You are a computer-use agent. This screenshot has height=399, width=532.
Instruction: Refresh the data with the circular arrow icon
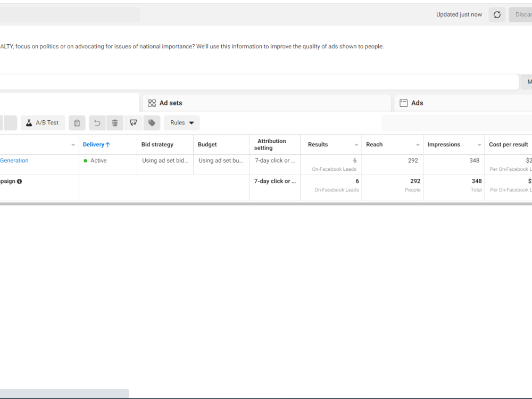[x=497, y=14]
